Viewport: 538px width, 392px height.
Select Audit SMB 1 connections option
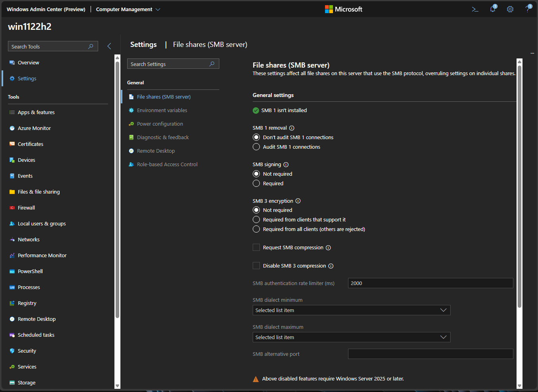pyautogui.click(x=256, y=147)
